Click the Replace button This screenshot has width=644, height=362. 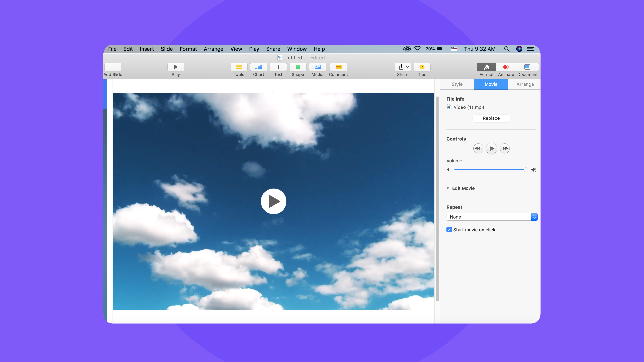click(x=491, y=118)
